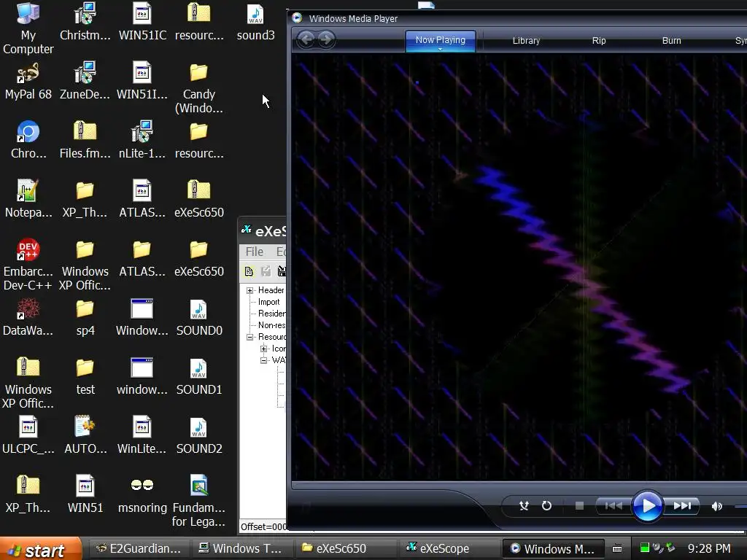Toggle shuffle in Windows Media Player
The width and height of the screenshot is (747, 560).
524,506
